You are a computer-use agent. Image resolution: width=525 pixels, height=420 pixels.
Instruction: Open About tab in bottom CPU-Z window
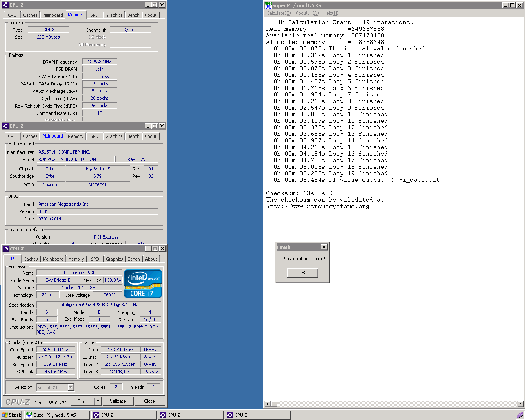tap(151, 259)
